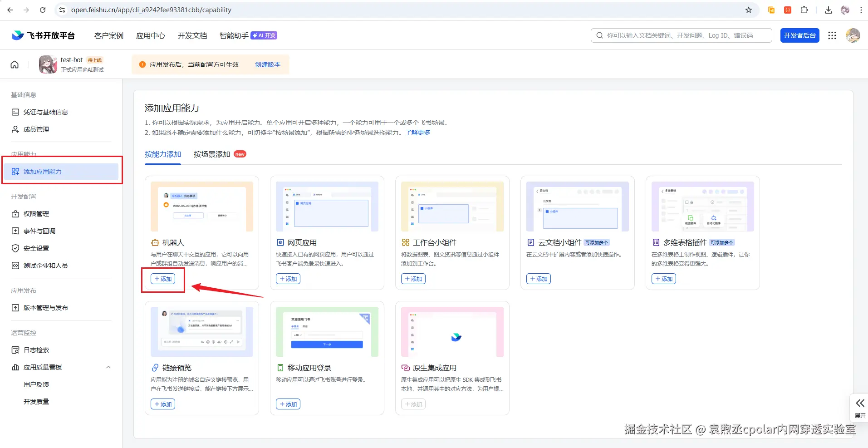Click the 移动应用登录 phone icon

pos(280,368)
